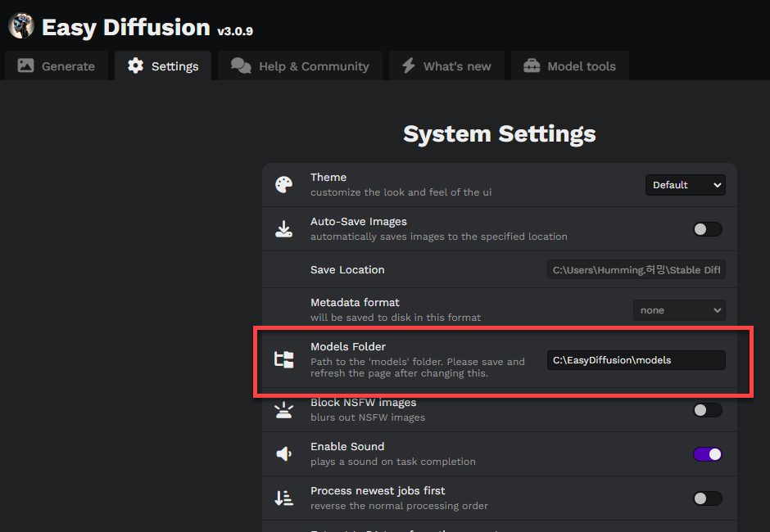Click 'automatically saves images' description
This screenshot has width=770, height=532.
point(439,237)
